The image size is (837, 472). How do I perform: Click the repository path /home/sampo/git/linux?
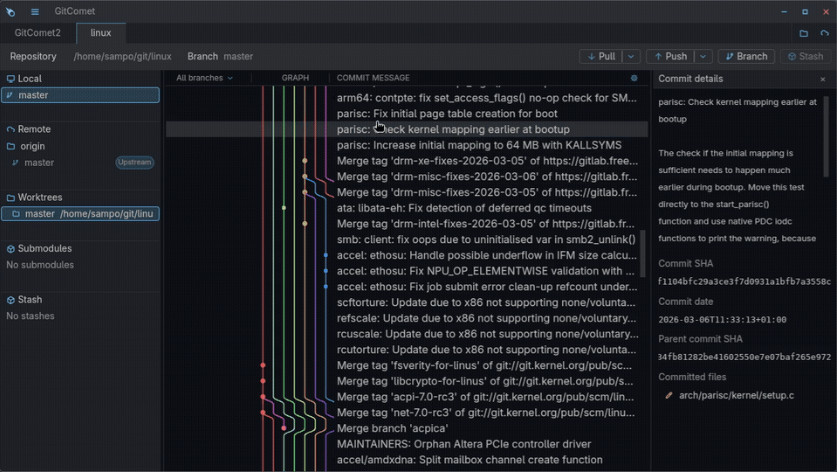click(122, 57)
